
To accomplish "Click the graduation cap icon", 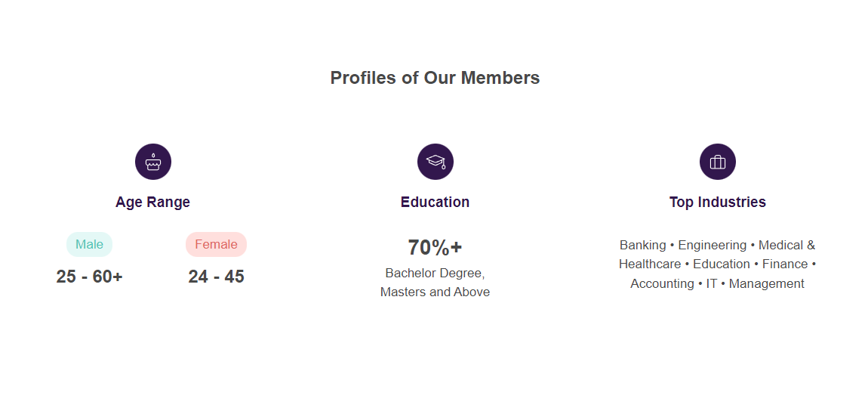I will [x=436, y=162].
